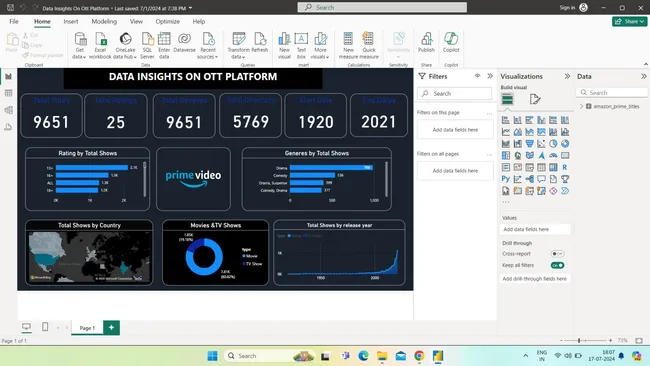The height and width of the screenshot is (366, 650).
Task: Open the Get data menu
Action: pyautogui.click(x=79, y=46)
